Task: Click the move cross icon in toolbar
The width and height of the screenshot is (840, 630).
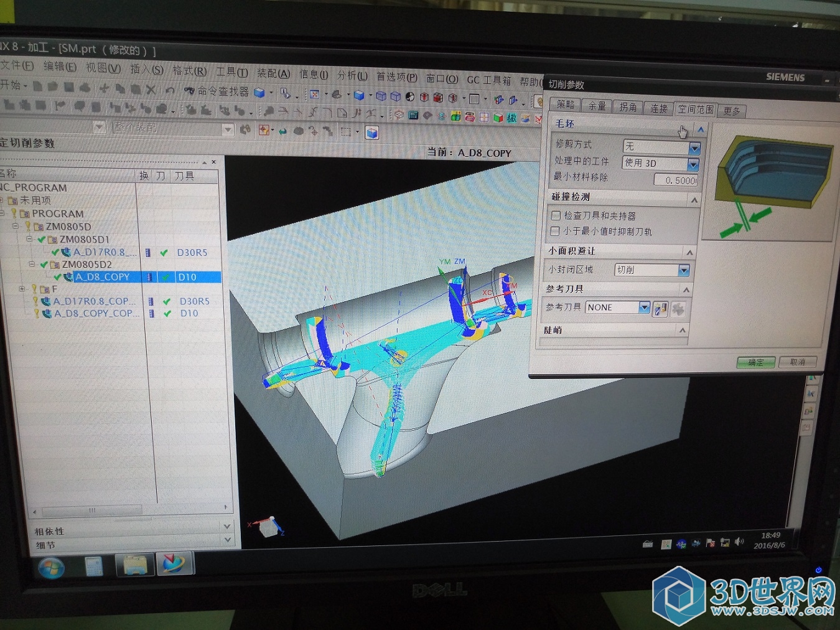Action: pyautogui.click(x=104, y=88)
